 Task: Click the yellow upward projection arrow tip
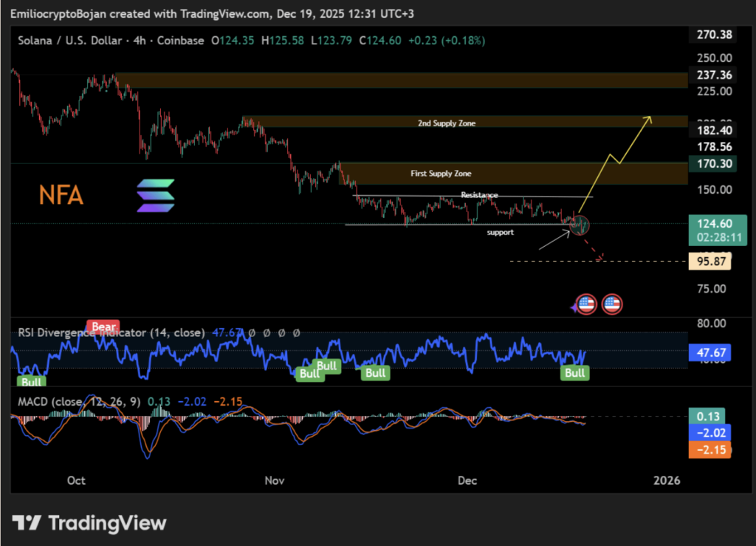650,117
